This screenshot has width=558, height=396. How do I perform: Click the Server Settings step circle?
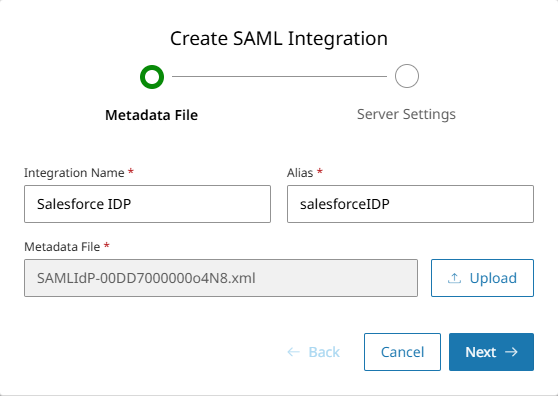pos(407,76)
